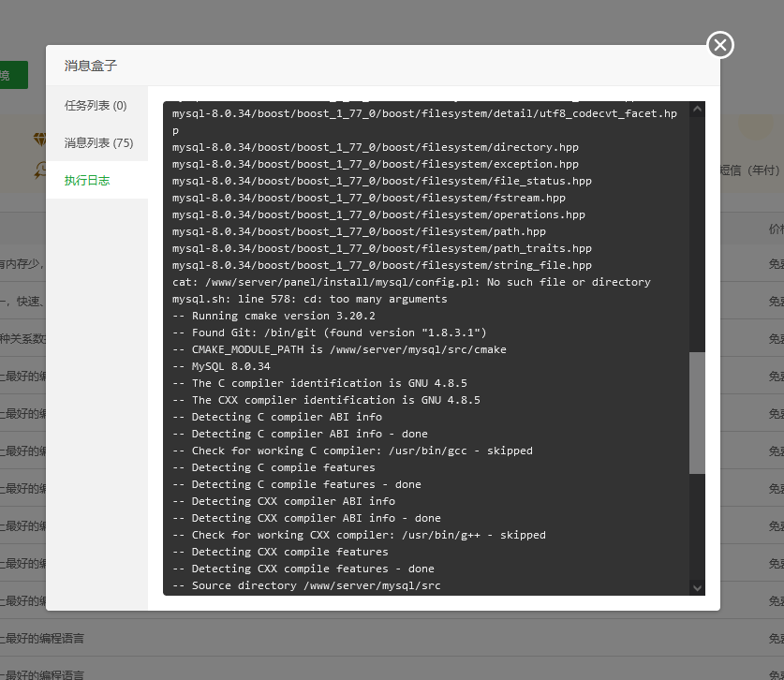This screenshot has height=680, width=784.
Task: Click the utf8_codecvt_facet.hp log line
Action: (424, 122)
